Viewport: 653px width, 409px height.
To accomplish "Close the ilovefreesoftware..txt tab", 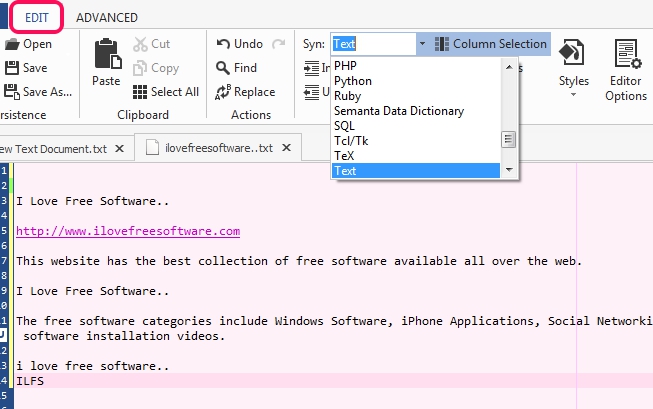I will (x=287, y=147).
